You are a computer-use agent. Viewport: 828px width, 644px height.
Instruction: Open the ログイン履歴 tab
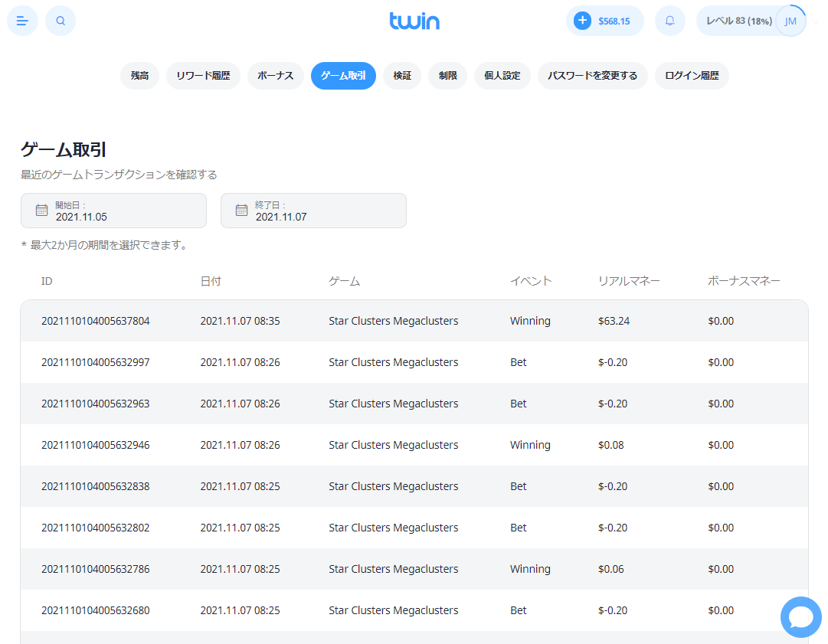click(692, 76)
